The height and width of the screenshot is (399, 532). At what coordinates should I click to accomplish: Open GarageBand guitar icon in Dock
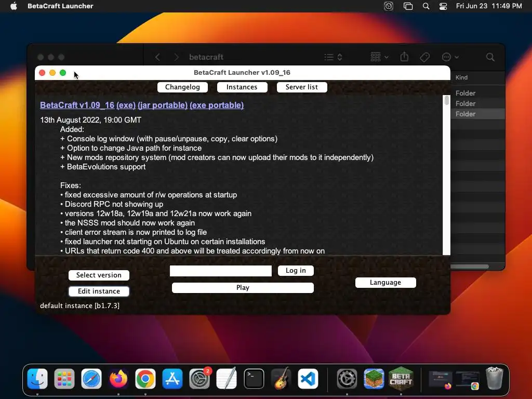[281, 378]
